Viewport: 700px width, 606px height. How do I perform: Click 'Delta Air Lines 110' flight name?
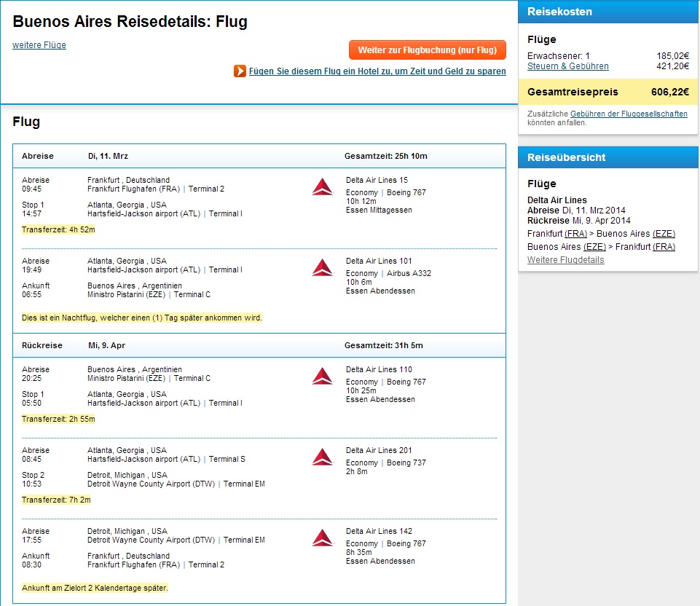click(x=379, y=369)
